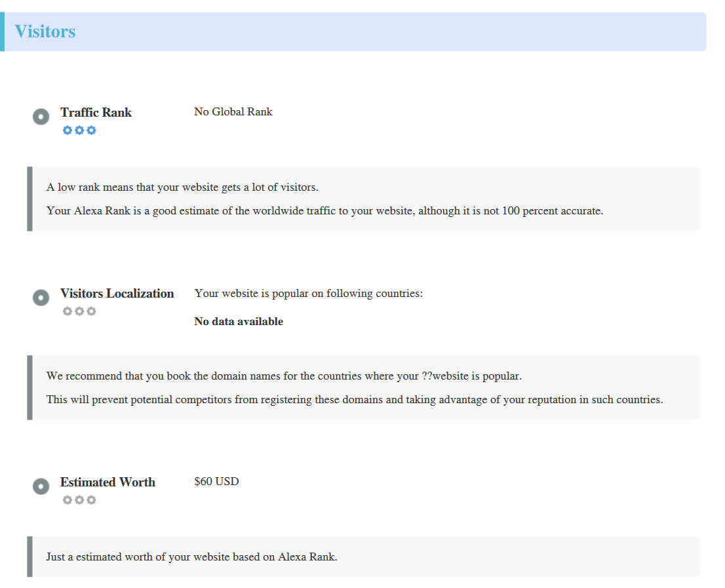The image size is (725, 588).
Task: Toggle the second gear under Estimated Worth
Action: point(79,500)
